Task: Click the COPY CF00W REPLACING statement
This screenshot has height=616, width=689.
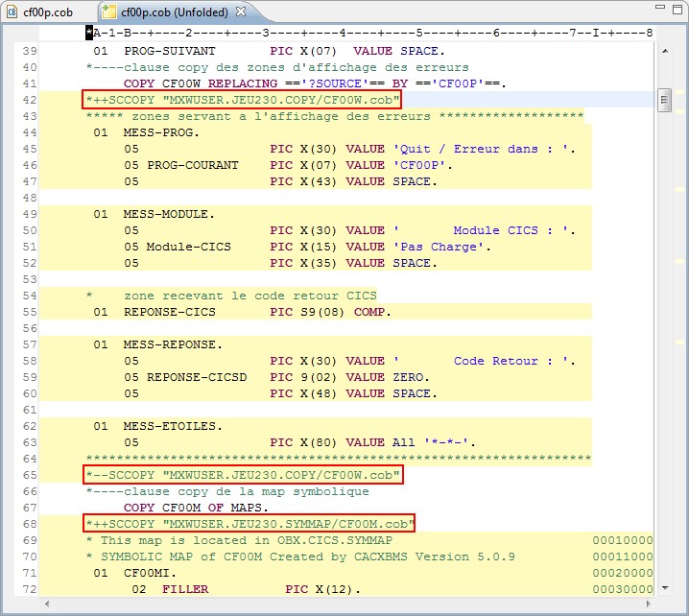Action: 315,83
